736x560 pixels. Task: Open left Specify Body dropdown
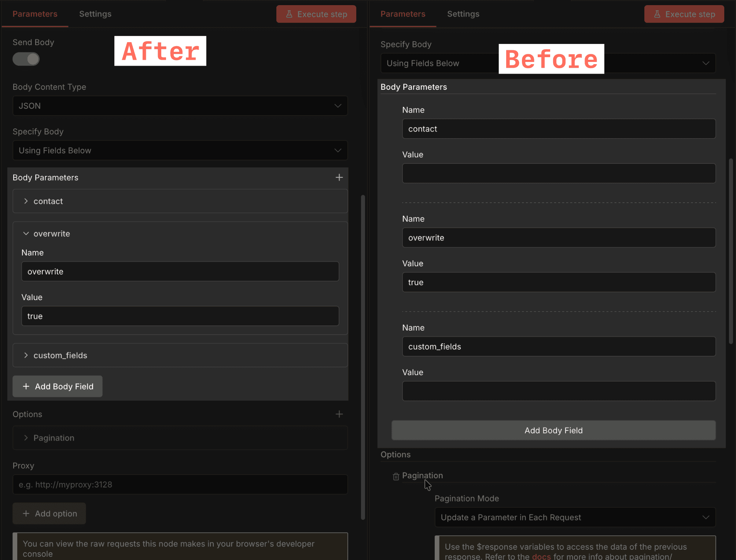click(180, 151)
